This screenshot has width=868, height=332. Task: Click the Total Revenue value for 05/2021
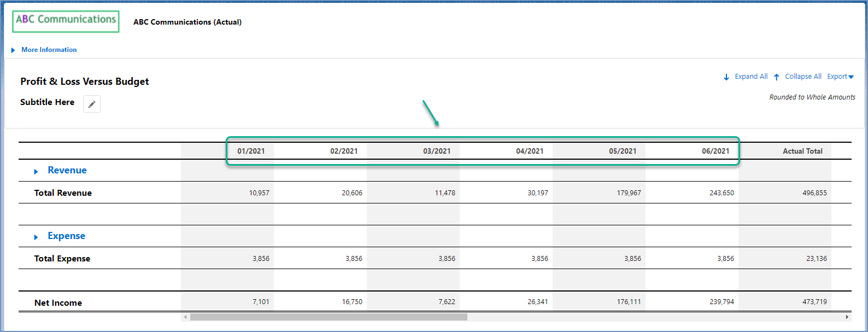click(629, 193)
